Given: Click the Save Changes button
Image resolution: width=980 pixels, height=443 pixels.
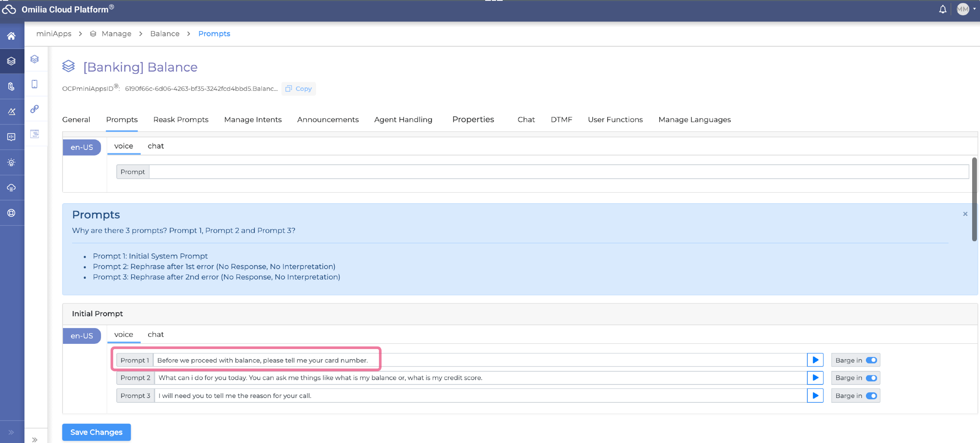Looking at the screenshot, I should pos(96,432).
